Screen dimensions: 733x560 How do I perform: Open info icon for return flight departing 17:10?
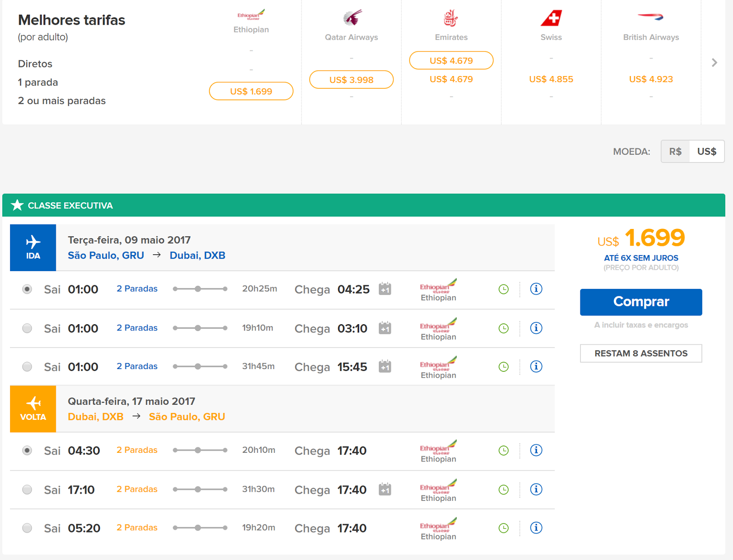tap(536, 489)
